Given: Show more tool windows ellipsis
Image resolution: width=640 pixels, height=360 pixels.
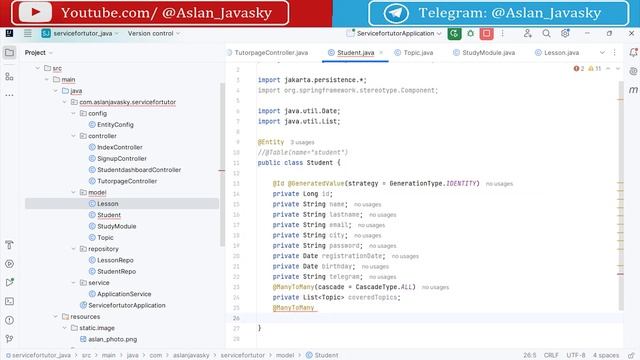Looking at the screenshot, I should [x=9, y=95].
